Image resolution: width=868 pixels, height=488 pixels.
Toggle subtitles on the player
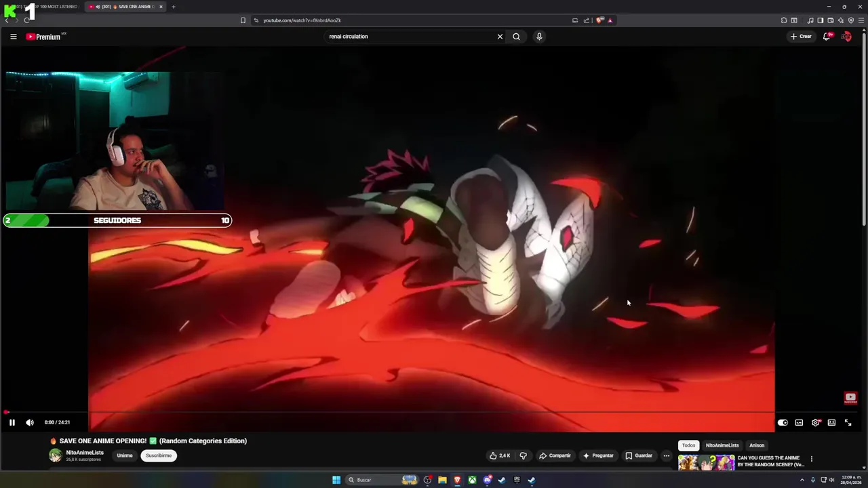tap(799, 422)
